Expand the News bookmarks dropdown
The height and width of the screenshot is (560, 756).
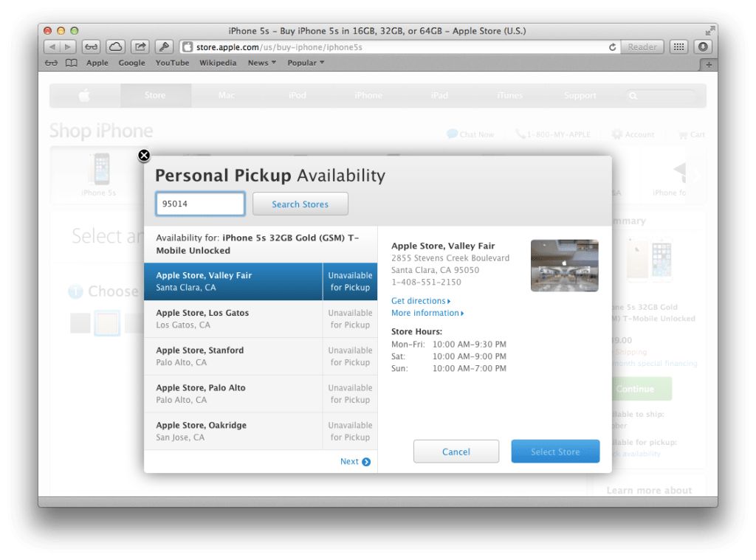pos(262,63)
